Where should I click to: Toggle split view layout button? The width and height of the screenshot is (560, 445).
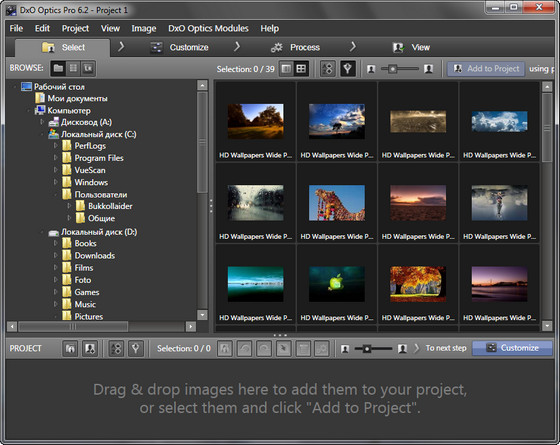tap(286, 69)
